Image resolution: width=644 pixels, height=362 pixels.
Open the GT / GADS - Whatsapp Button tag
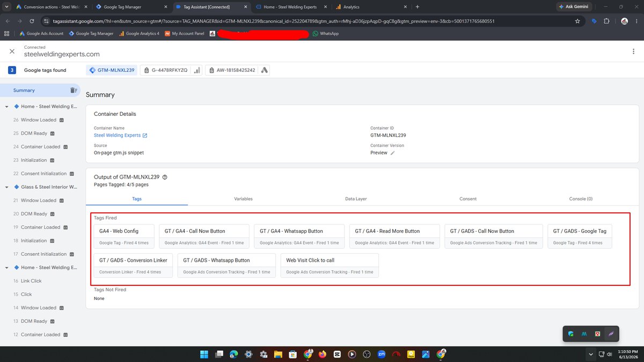click(x=227, y=265)
